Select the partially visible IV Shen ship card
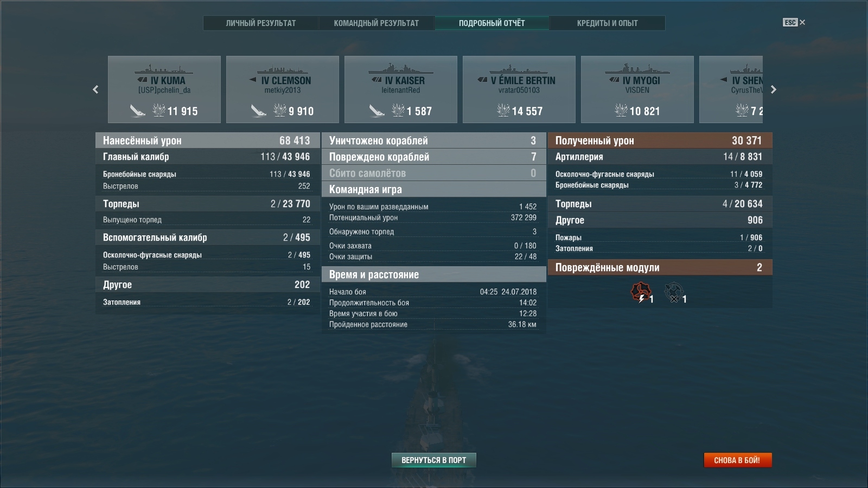Screen dimensions: 868x488 731,89
